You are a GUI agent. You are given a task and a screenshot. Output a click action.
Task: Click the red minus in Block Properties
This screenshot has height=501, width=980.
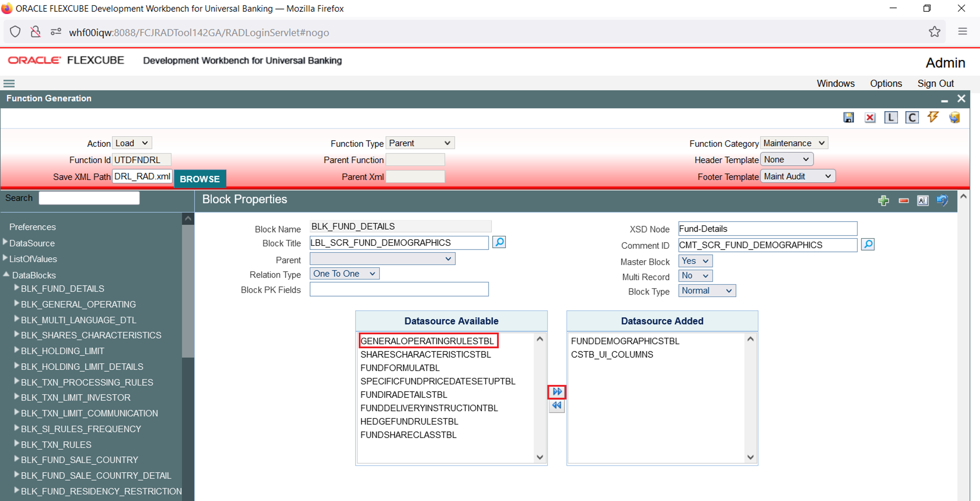tap(903, 200)
